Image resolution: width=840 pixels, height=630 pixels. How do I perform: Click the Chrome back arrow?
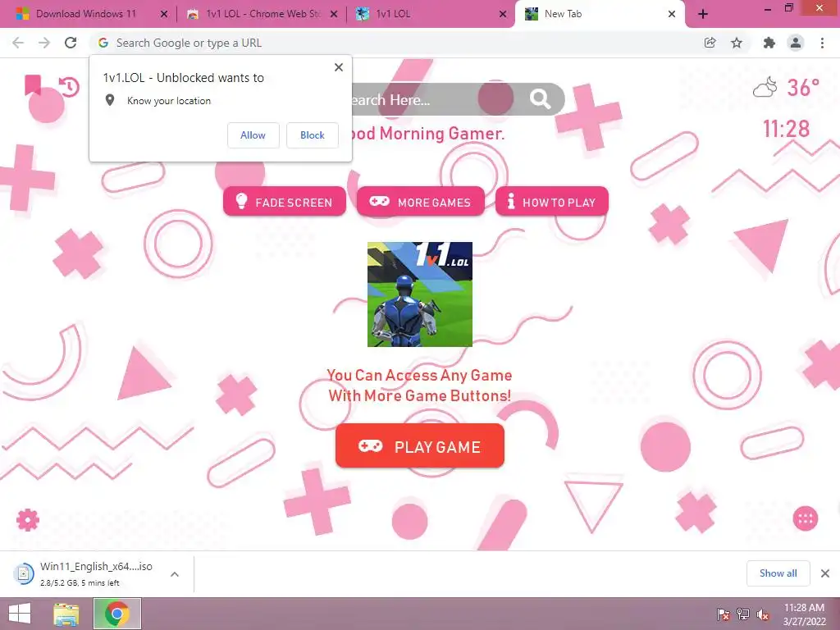coord(18,43)
